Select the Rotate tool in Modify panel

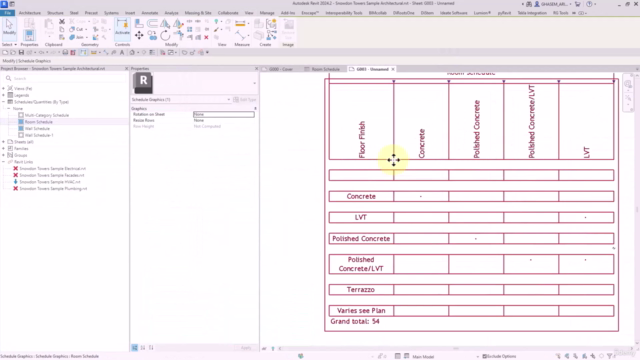coord(165,36)
